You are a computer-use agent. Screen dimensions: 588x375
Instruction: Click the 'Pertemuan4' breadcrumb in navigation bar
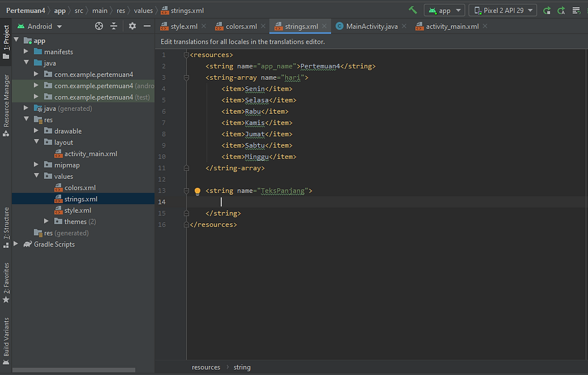[25, 11]
